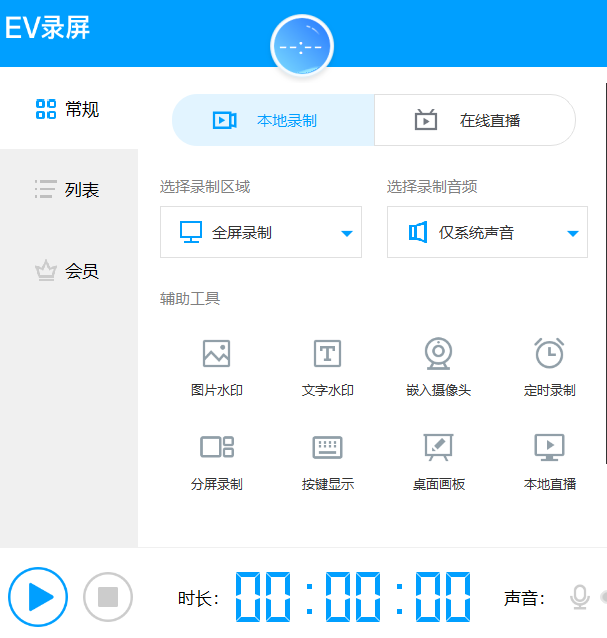Open the 图片水印 image watermark tool
The image size is (607, 638).
pyautogui.click(x=216, y=368)
